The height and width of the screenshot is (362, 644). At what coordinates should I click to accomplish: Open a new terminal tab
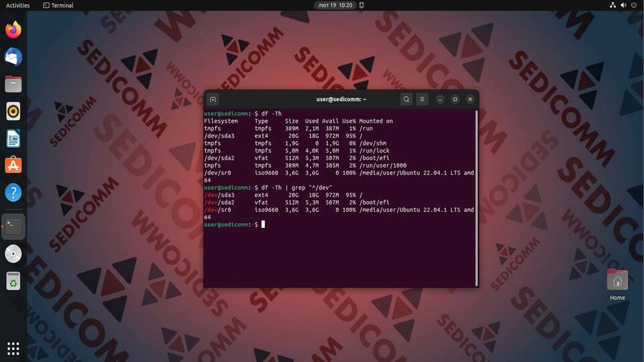213,99
